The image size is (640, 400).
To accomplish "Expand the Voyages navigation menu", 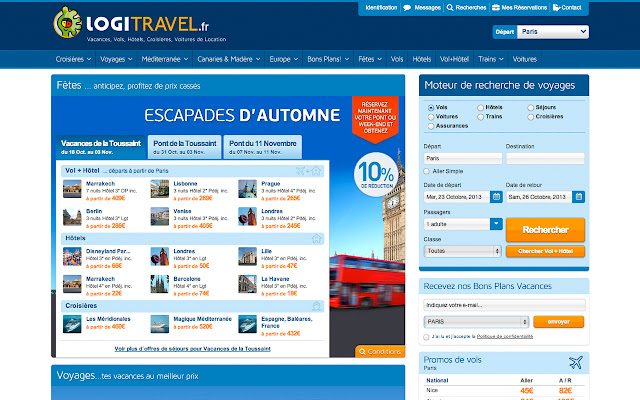I will click(x=116, y=59).
